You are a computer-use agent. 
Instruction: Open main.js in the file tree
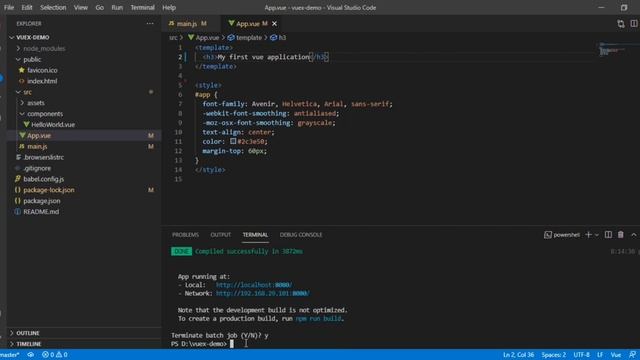[37, 146]
